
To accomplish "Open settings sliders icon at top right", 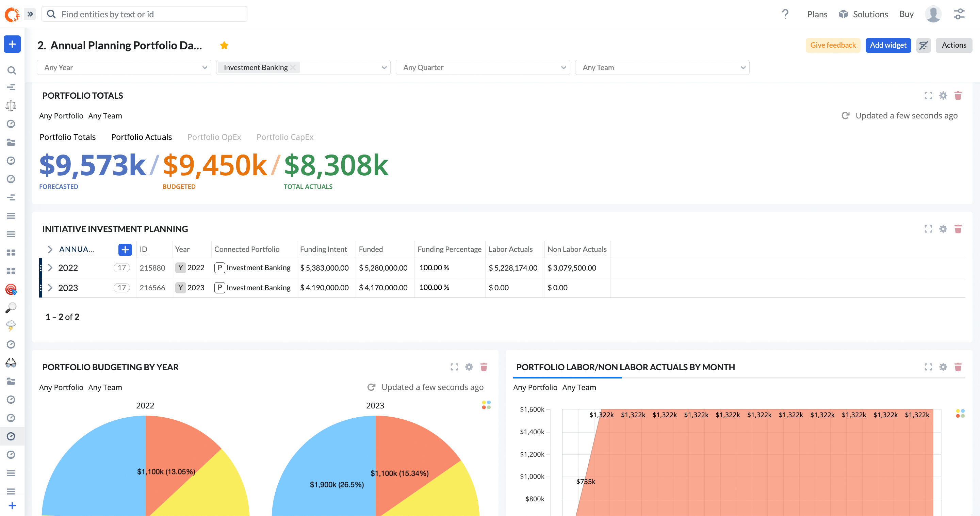I will 959,14.
